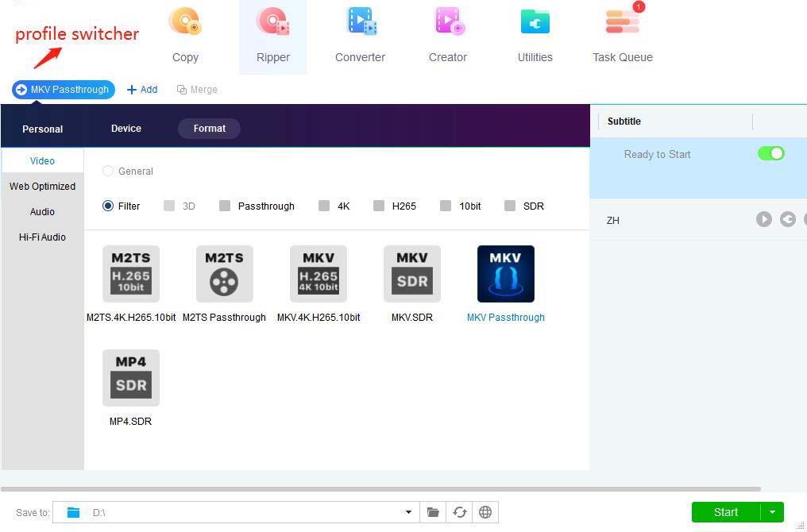The width and height of the screenshot is (807, 532).
Task: Open the browse output folder icon
Action: click(x=433, y=512)
